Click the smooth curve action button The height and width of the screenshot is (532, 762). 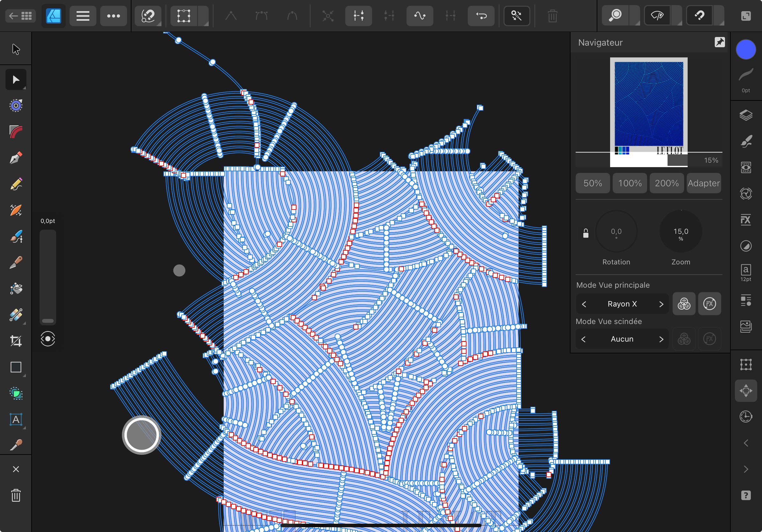pos(420,16)
